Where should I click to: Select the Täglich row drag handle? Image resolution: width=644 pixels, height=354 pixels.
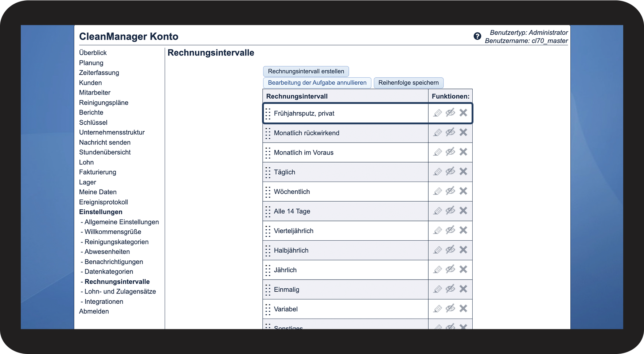(x=268, y=172)
